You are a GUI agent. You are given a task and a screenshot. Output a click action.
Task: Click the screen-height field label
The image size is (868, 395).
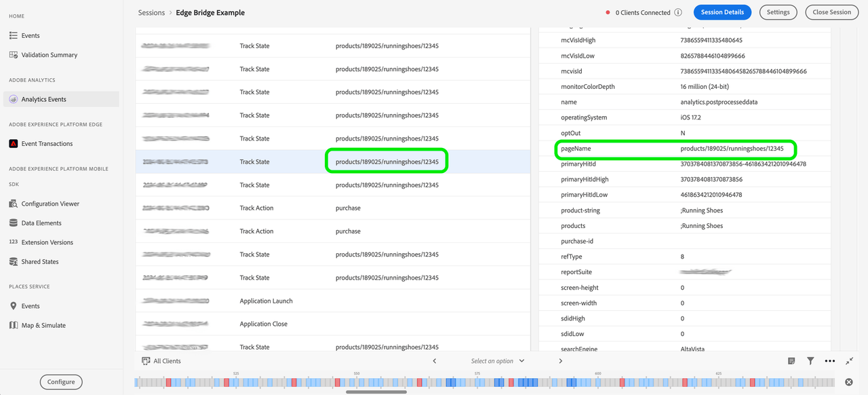pos(580,288)
